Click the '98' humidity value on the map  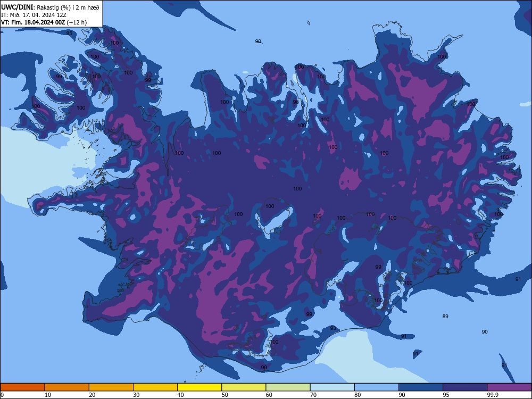[x=296, y=102]
